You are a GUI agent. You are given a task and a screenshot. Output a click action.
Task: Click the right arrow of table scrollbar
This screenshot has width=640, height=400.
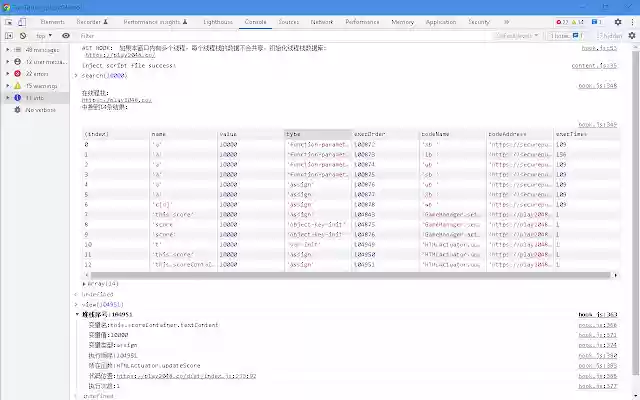(x=616, y=275)
